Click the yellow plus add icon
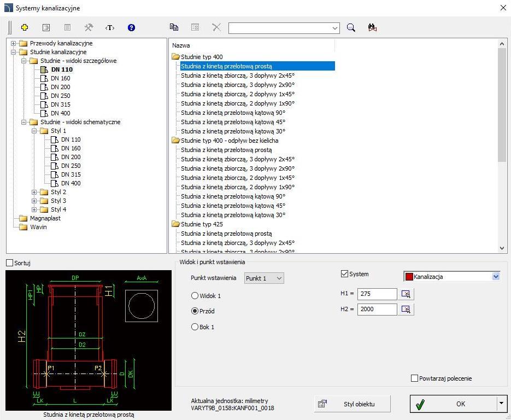 (25, 27)
